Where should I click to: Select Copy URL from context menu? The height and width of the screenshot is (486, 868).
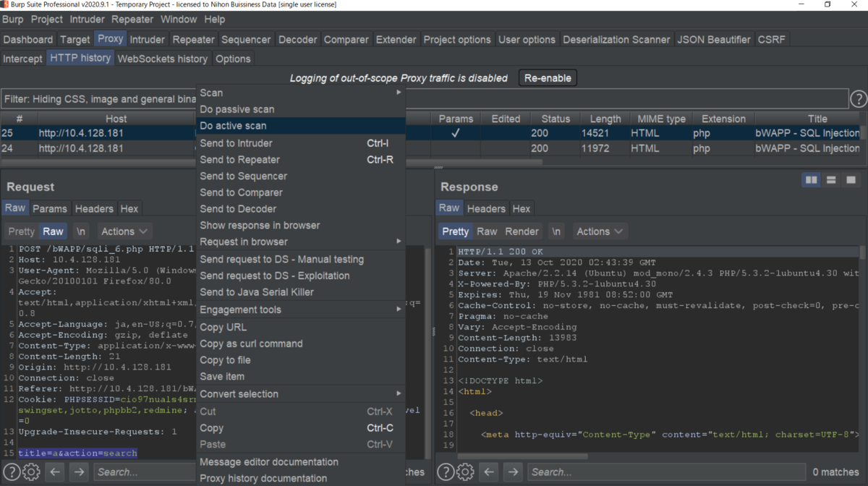point(300,327)
